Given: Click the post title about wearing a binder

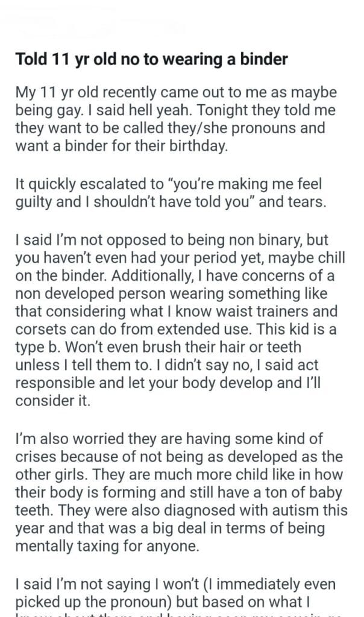Looking at the screenshot, I should [x=152, y=59].
